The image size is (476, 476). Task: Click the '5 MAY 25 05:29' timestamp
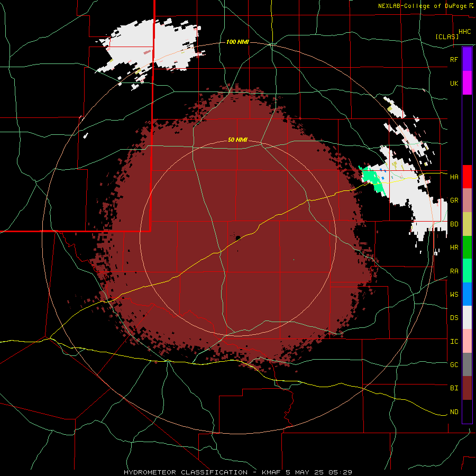coord(319,472)
